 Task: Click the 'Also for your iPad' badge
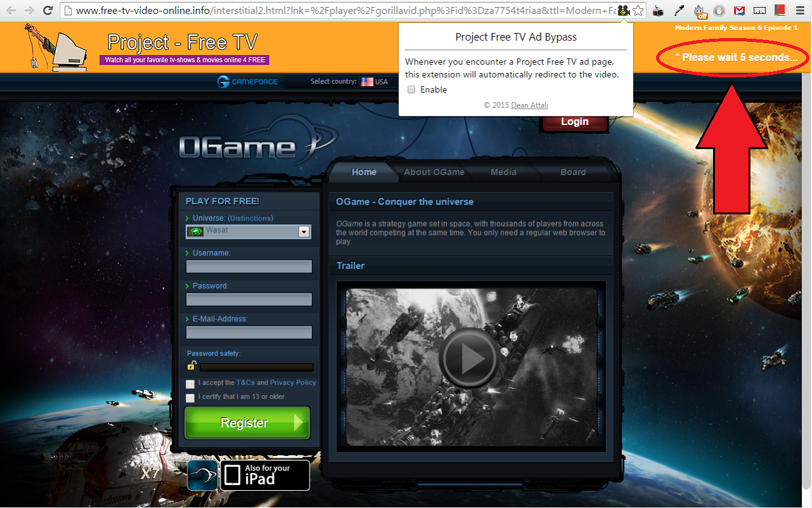(265, 476)
